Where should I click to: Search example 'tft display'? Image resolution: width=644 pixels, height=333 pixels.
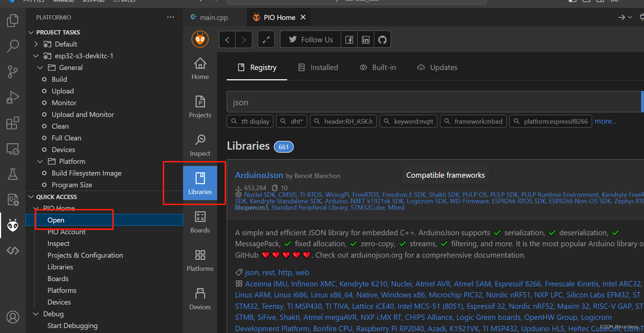(x=250, y=121)
